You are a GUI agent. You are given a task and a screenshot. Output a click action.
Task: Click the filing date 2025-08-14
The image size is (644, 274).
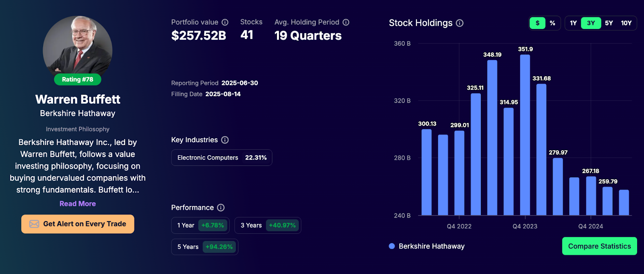(x=223, y=94)
